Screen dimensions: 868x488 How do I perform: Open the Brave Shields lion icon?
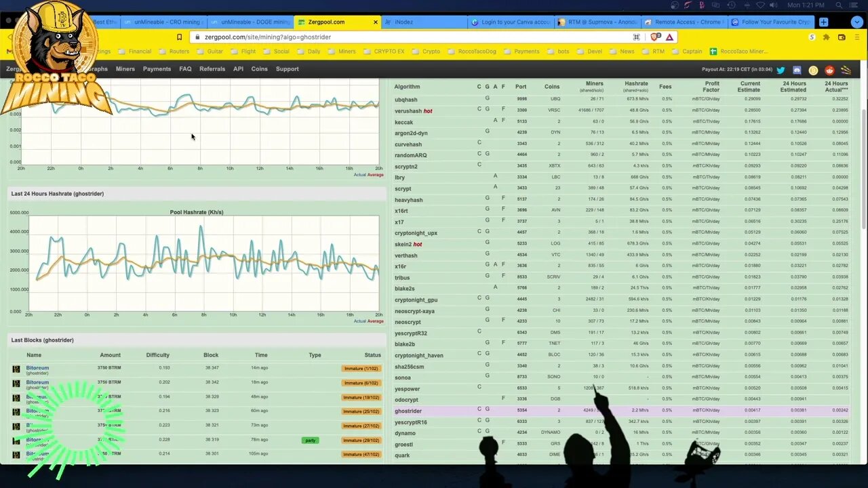tap(656, 37)
